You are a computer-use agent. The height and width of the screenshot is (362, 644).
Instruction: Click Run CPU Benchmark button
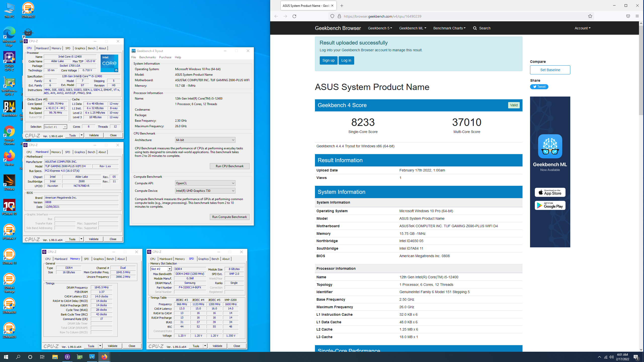(229, 166)
